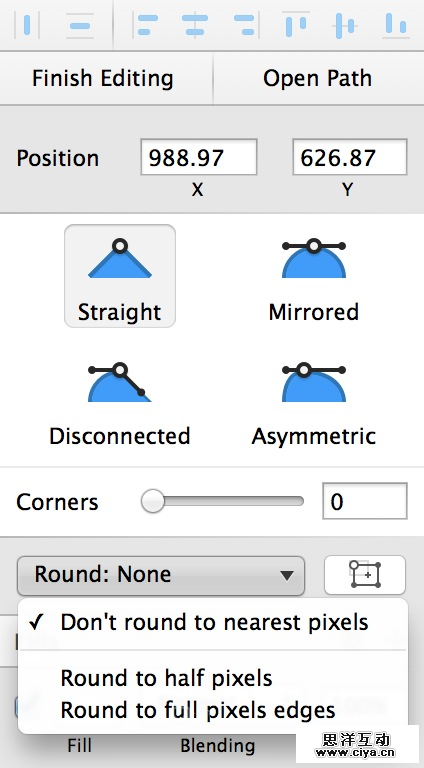Set point type to Asymmetric
The image size is (424, 768).
(x=314, y=404)
